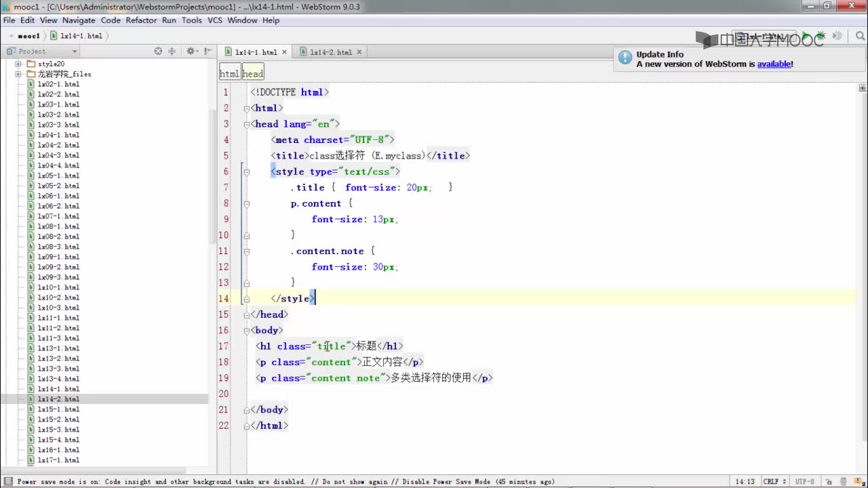Image resolution: width=868 pixels, height=488 pixels.
Task: Hide the Project panel with pin icon
Action: point(208,51)
